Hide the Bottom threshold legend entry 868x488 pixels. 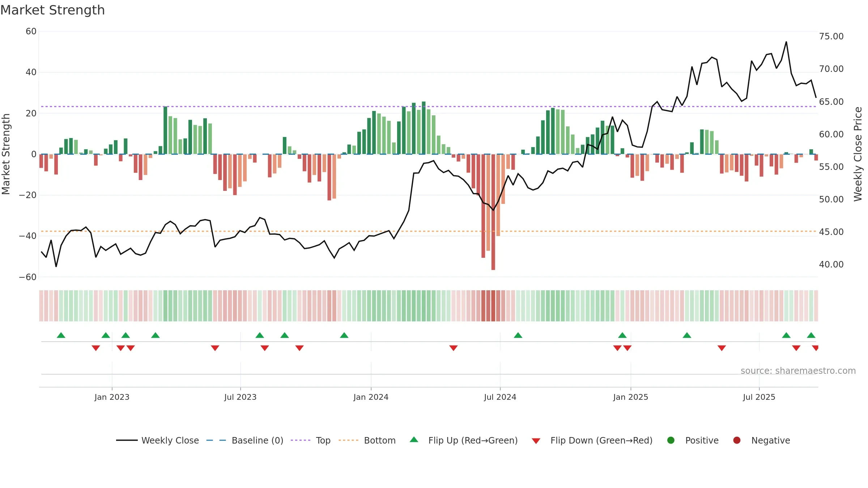pyautogui.click(x=367, y=440)
